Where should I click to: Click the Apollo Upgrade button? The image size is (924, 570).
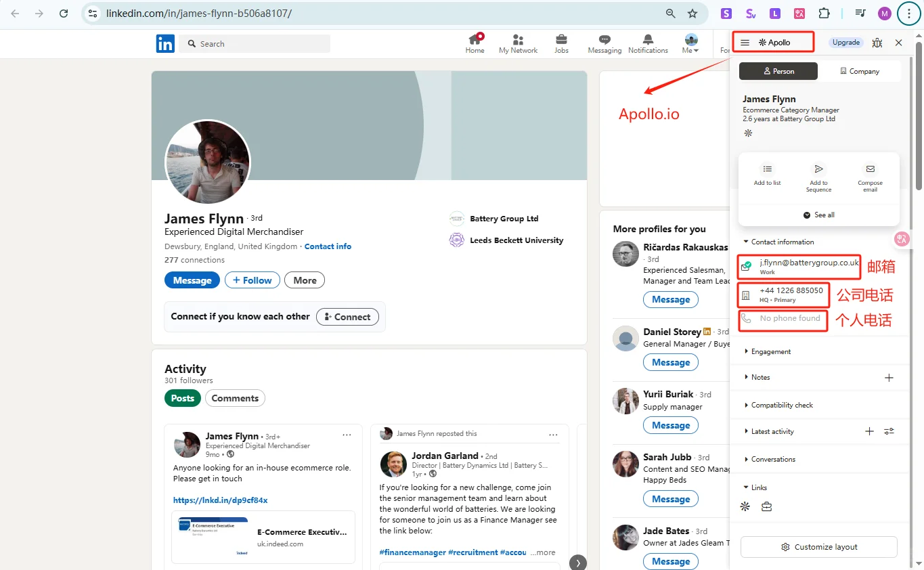coord(846,43)
